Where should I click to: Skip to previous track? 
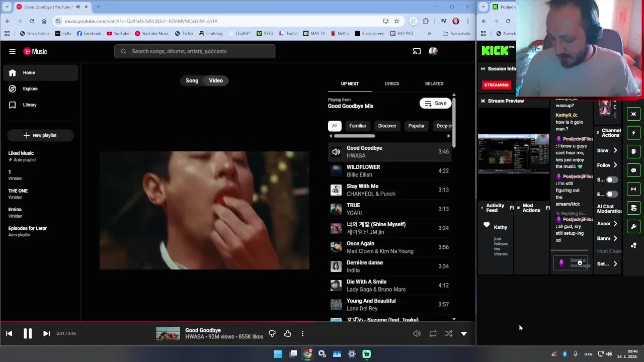9,333
